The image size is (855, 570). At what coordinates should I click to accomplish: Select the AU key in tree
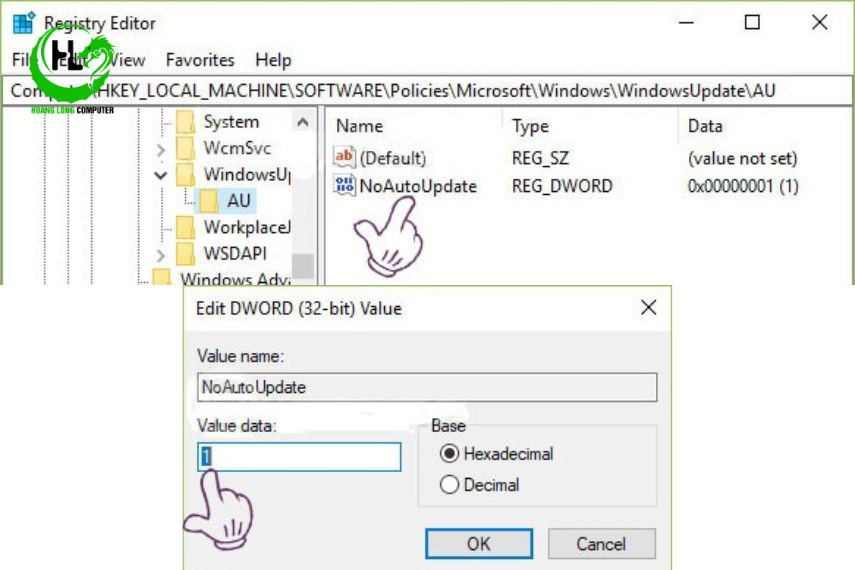tap(239, 201)
